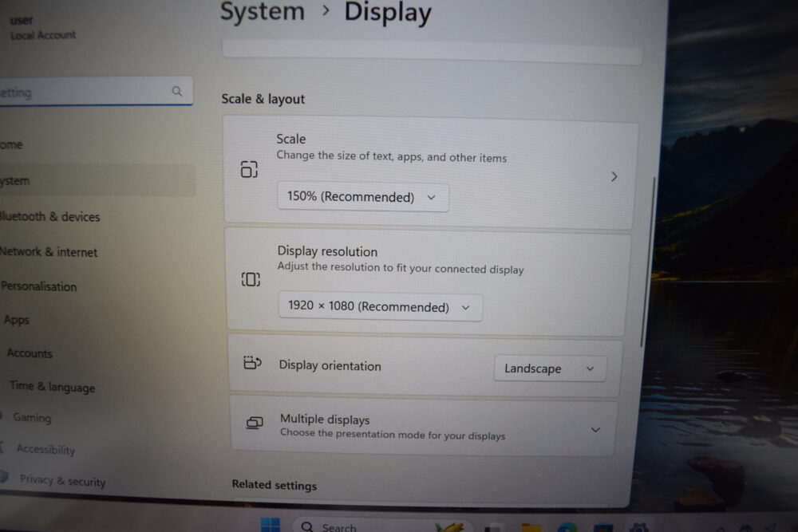Click the Display orientation icon

pyautogui.click(x=252, y=363)
